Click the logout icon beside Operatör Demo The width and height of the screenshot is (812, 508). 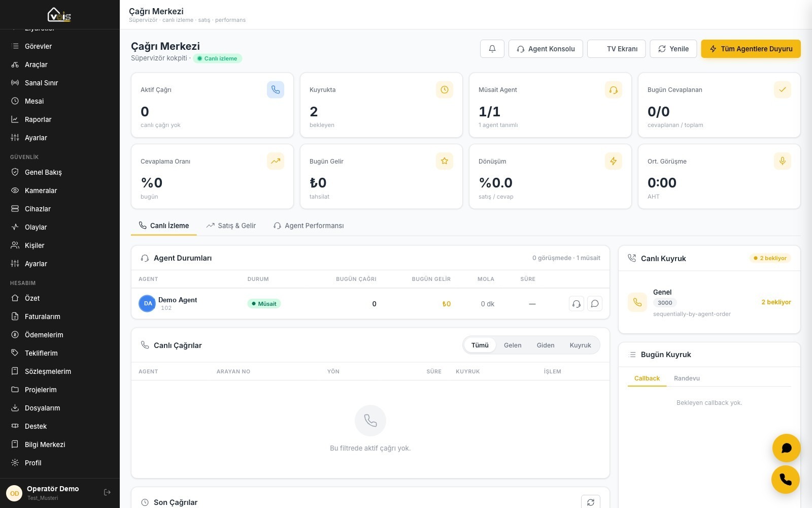click(107, 492)
